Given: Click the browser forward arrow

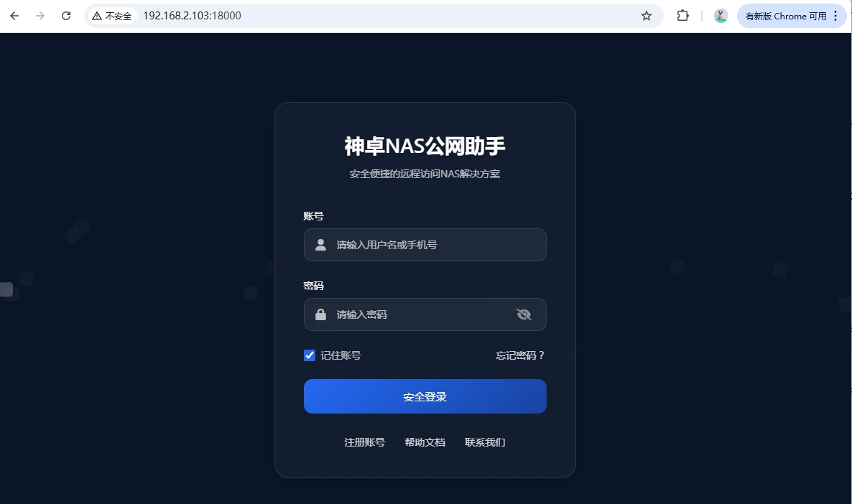Looking at the screenshot, I should point(40,16).
